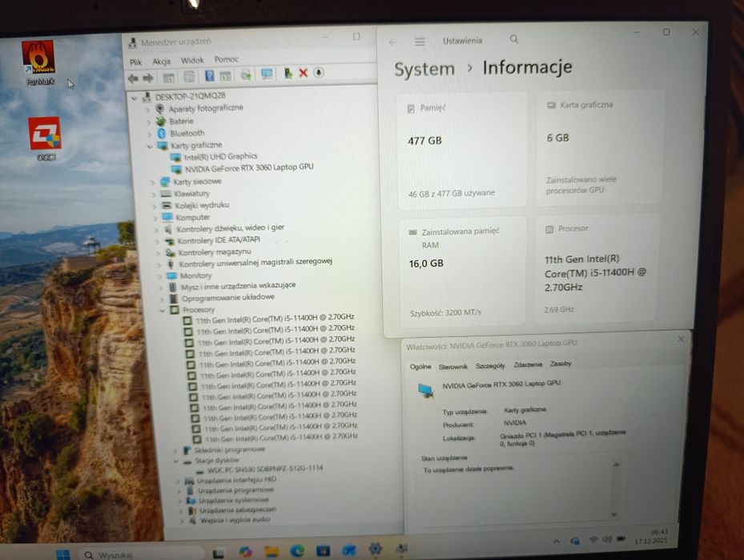Collapse the Stacje dysków node
744x560 pixels.
pos(176,461)
